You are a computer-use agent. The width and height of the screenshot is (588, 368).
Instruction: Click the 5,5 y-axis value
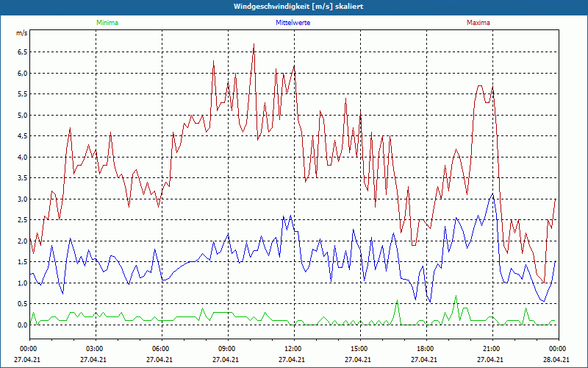[x=23, y=94]
